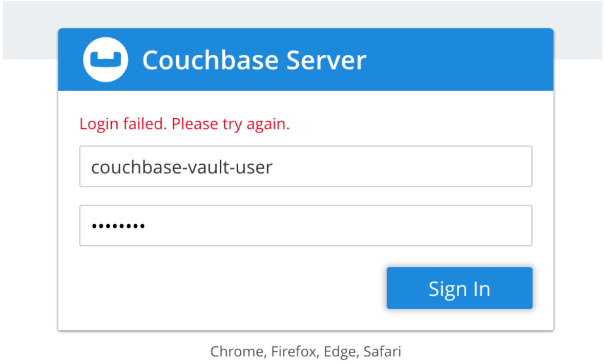Click the Safari footer text

[383, 352]
